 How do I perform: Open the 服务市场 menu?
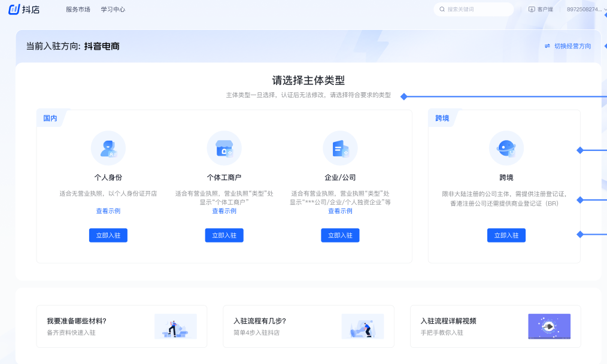click(78, 10)
